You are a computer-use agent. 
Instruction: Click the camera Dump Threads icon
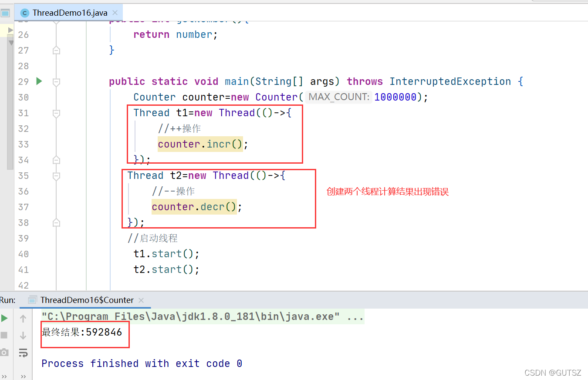pos(4,352)
